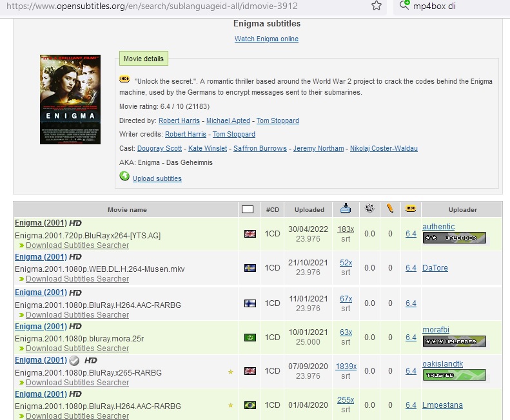Click the HD icon on the YTS.AG row
The height and width of the screenshot is (420, 510).
pyautogui.click(x=75, y=224)
